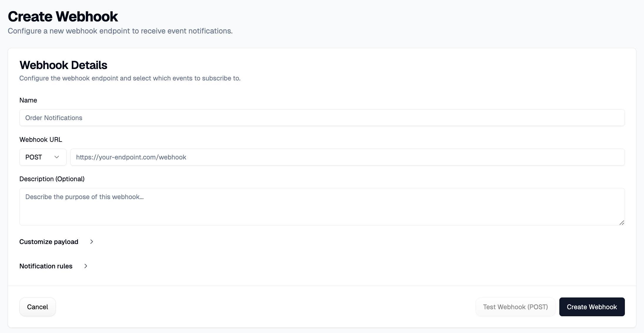The height and width of the screenshot is (333, 644).
Task: Click the Name field label
Action: [28, 100]
